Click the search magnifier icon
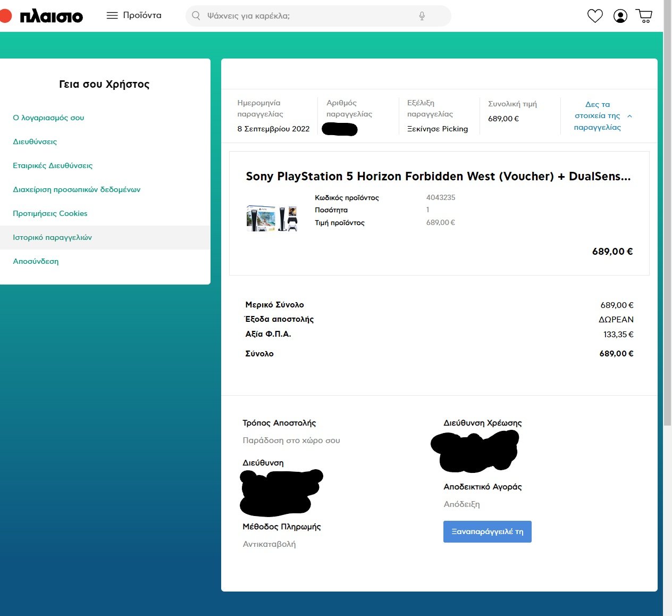Image resolution: width=672 pixels, height=616 pixels. (196, 16)
